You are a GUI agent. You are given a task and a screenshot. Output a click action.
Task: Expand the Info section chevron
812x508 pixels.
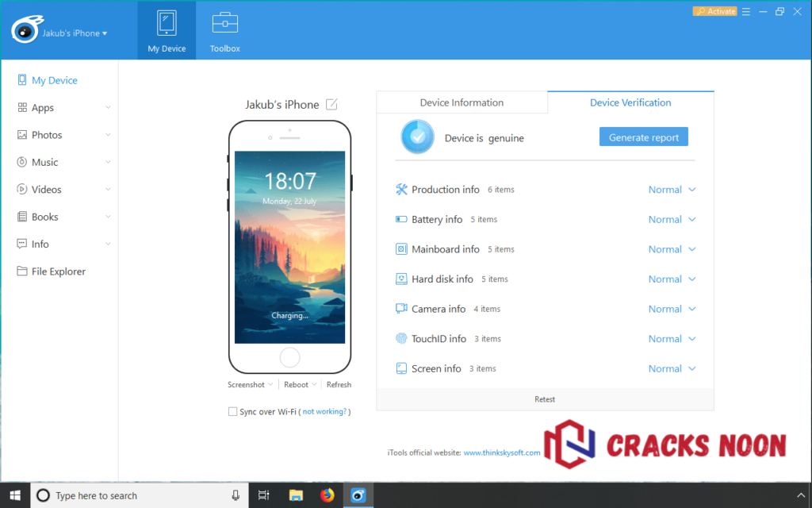click(x=108, y=244)
